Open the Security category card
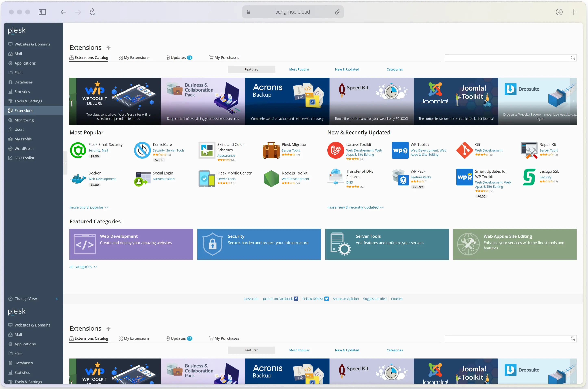This screenshot has height=389, width=588. tap(259, 244)
